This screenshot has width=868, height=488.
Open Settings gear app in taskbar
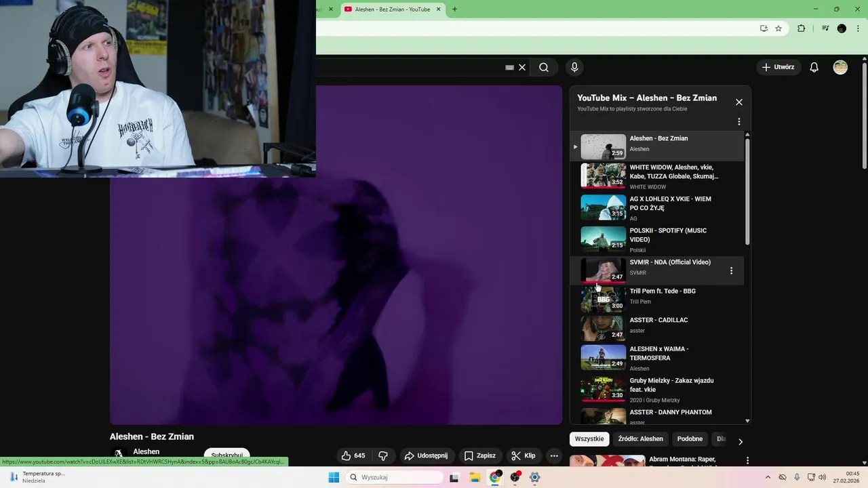(535, 477)
